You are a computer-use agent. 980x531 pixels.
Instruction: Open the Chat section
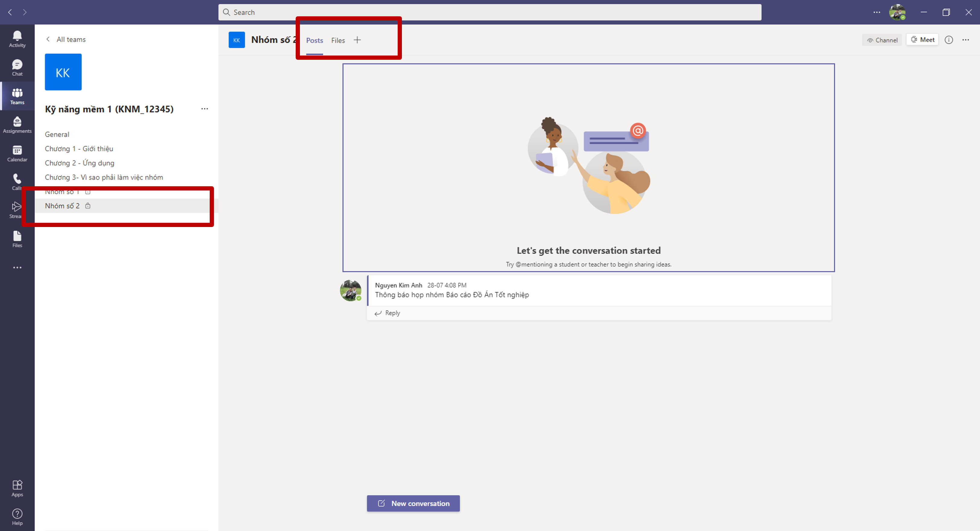[17, 68]
